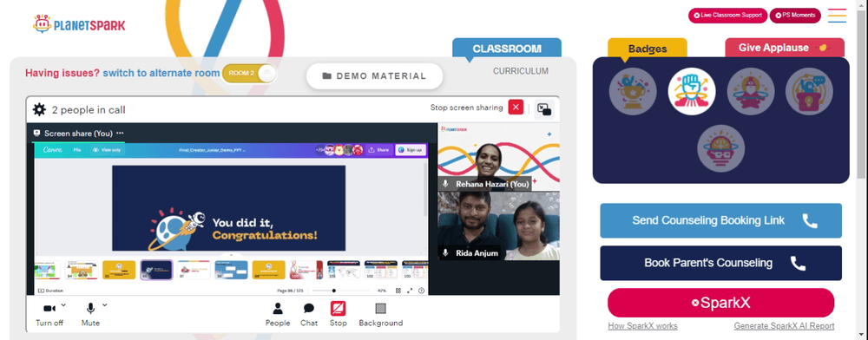Click Canva fullscreen icon

(x=410, y=291)
